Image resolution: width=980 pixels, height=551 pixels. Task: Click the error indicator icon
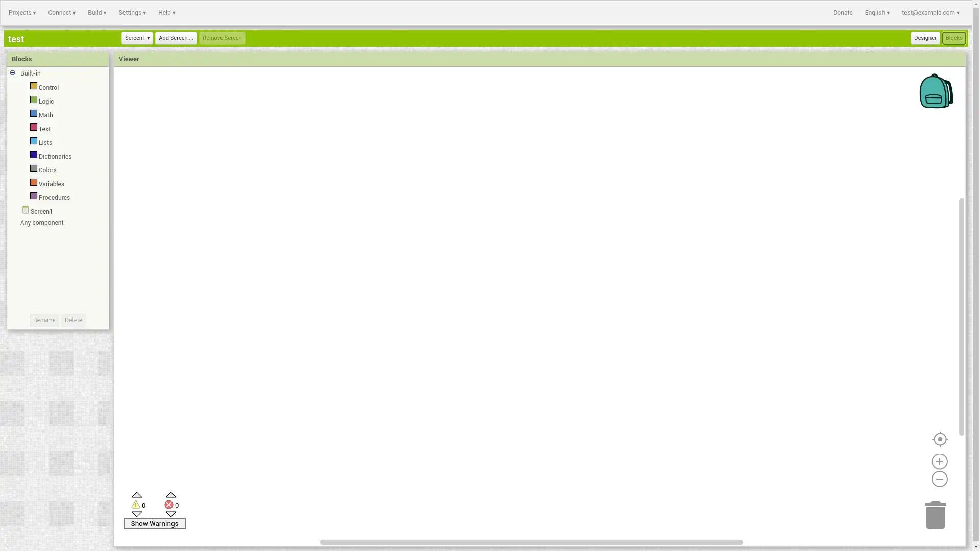tap(169, 505)
